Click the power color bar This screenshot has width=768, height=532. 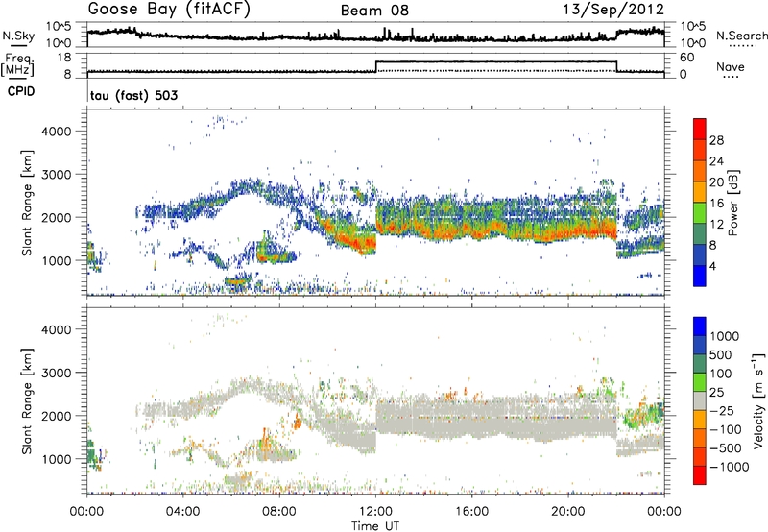tap(700, 202)
